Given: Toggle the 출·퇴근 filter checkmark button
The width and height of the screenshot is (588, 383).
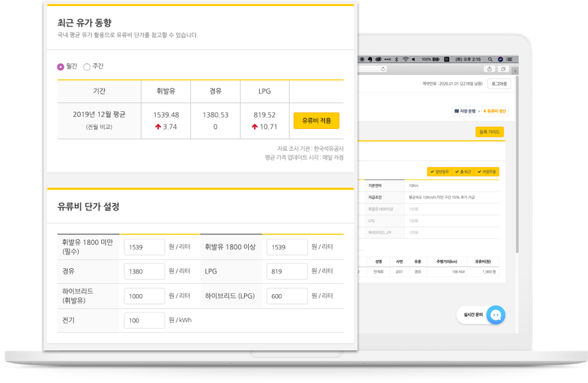Looking at the screenshot, I should pos(463,172).
